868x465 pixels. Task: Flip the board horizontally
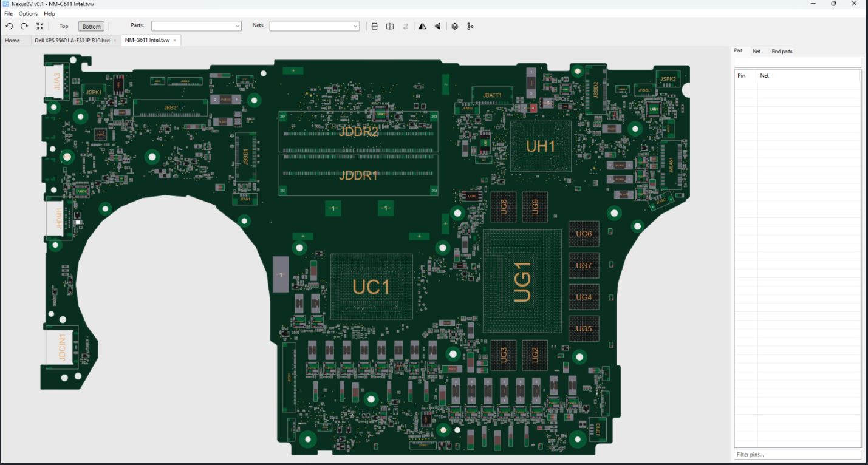pyautogui.click(x=422, y=26)
